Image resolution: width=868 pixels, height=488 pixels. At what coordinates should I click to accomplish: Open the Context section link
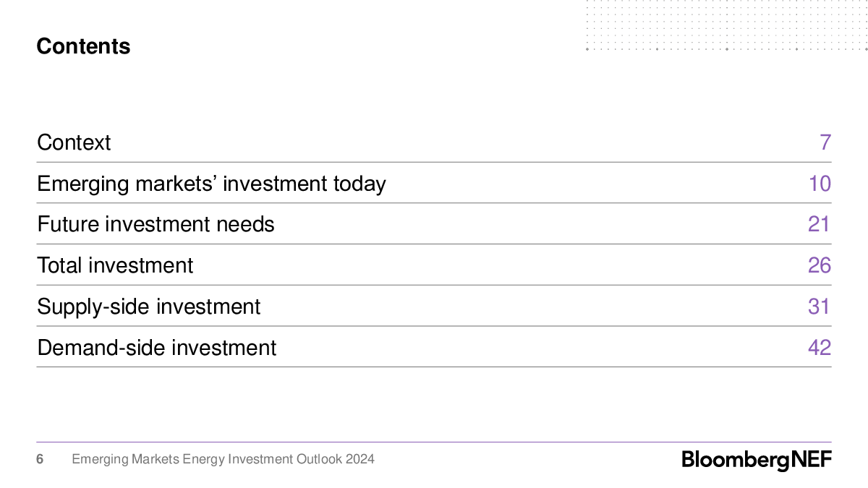point(74,142)
